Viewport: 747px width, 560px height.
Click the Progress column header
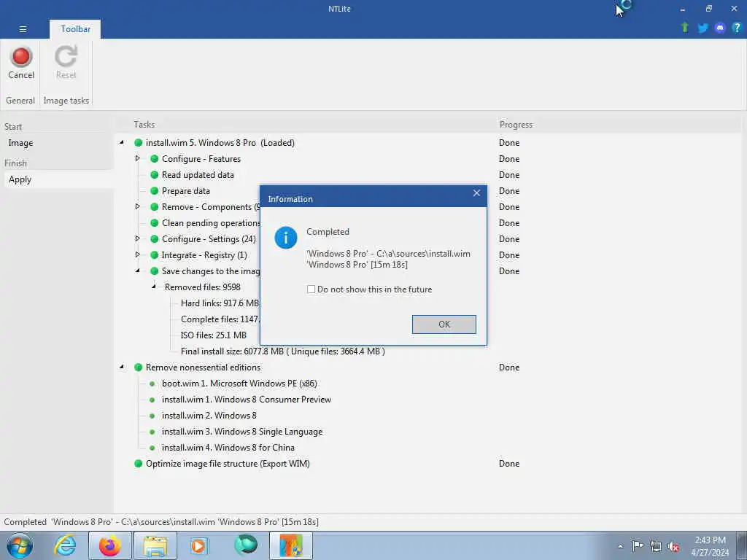(x=516, y=124)
